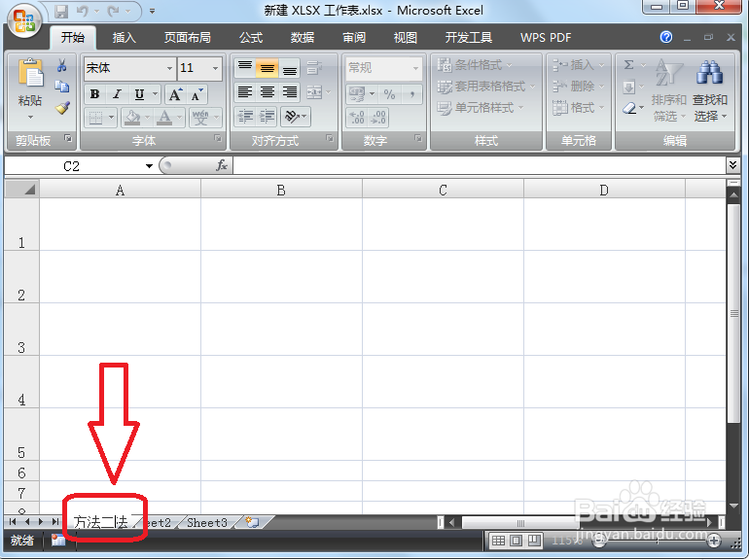
Task: Click the Save icon in quick access toolbar
Action: pyautogui.click(x=61, y=11)
